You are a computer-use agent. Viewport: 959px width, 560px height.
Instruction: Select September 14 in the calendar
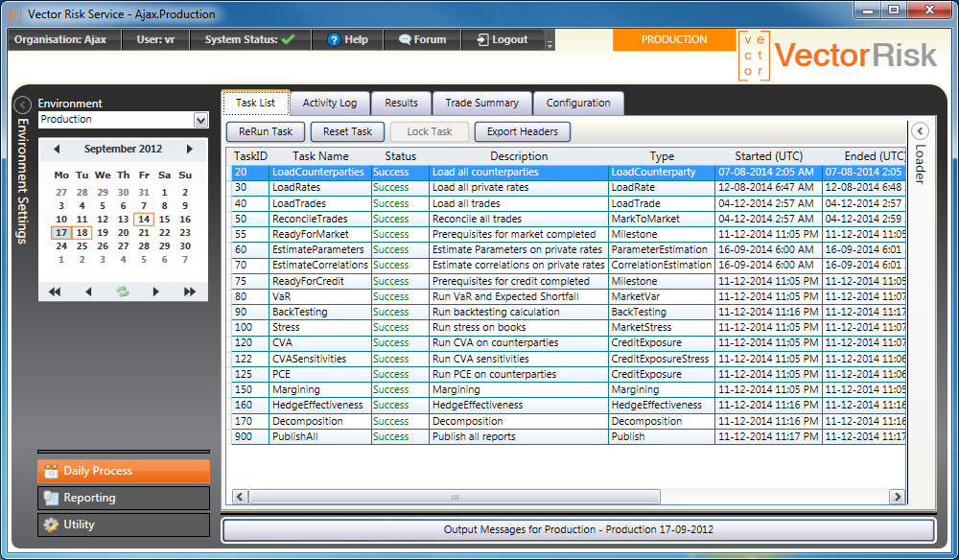pos(144,219)
